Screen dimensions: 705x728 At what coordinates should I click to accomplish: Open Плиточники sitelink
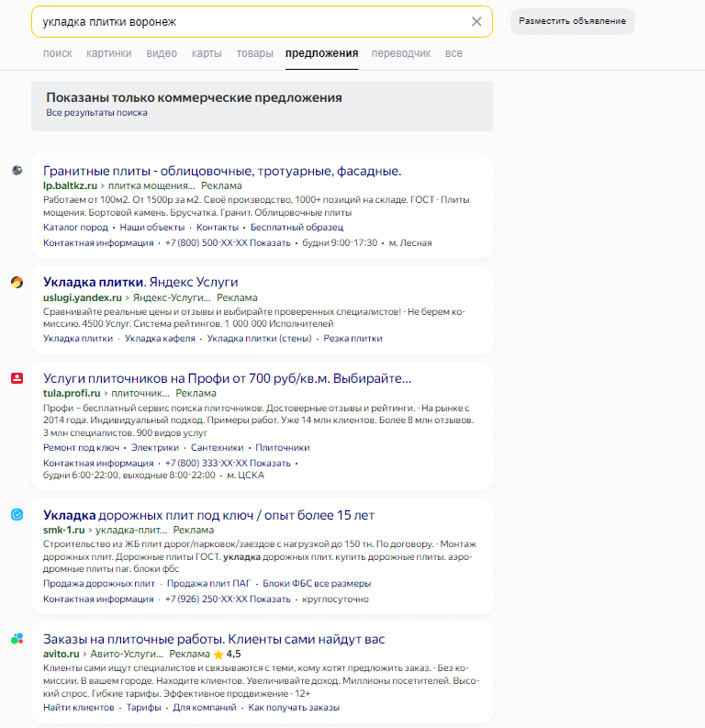click(282, 448)
